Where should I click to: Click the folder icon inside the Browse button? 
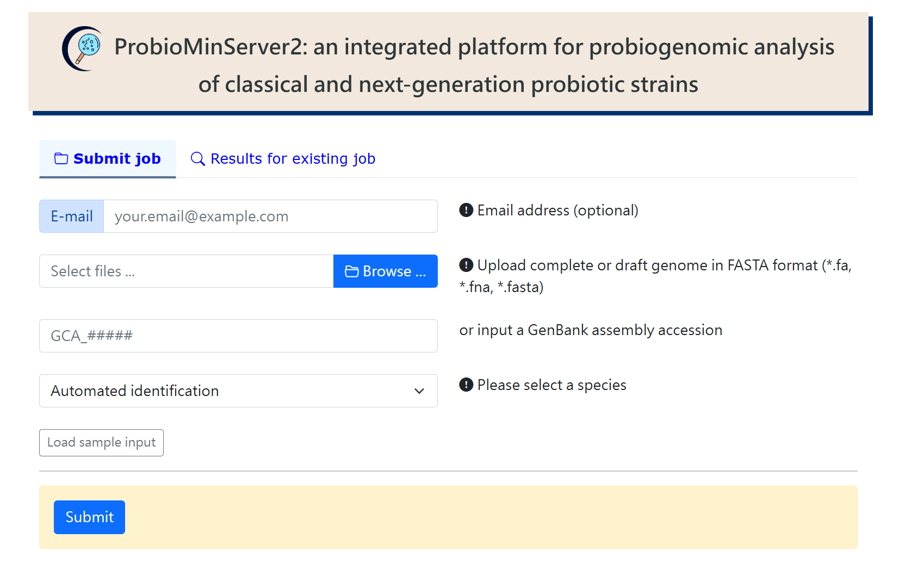[x=351, y=271]
